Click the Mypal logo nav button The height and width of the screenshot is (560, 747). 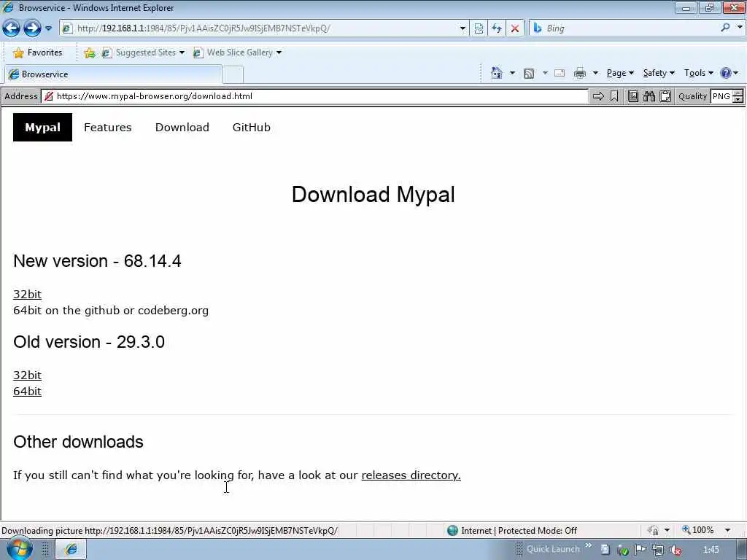pyautogui.click(x=42, y=127)
